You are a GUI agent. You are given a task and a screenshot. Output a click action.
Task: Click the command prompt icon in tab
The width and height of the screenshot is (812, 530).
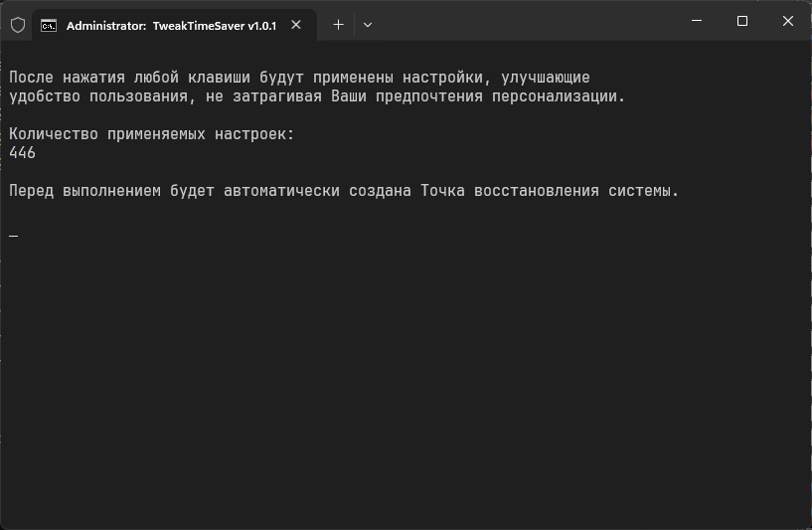click(x=49, y=26)
